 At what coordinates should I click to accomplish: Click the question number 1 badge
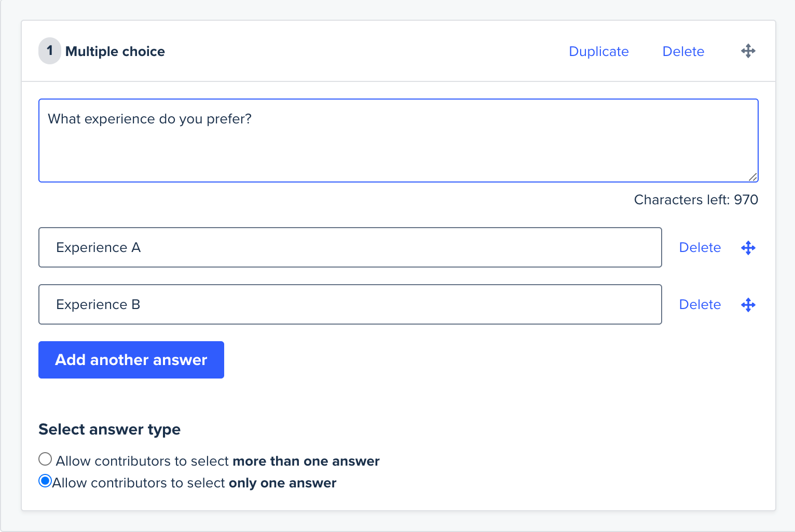50,51
